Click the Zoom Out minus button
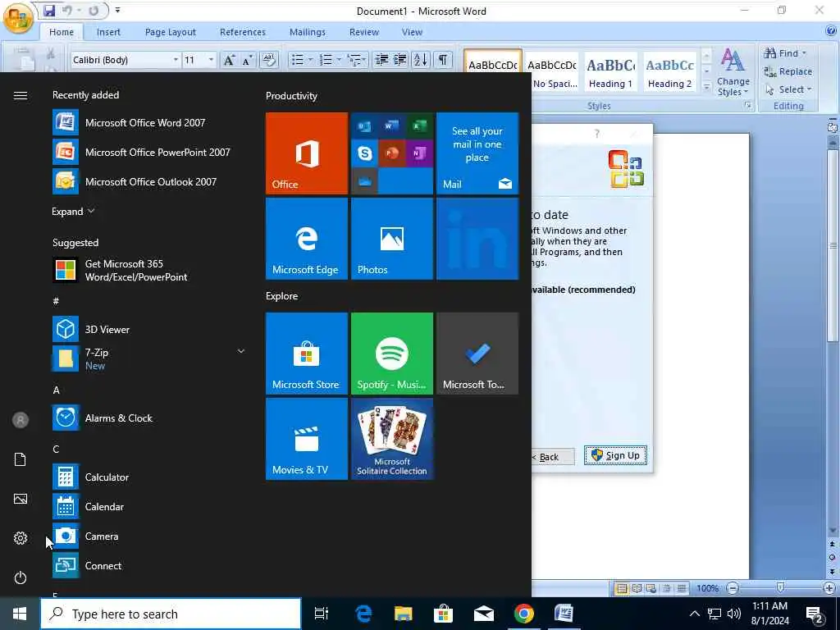840x630 pixels. [732, 588]
